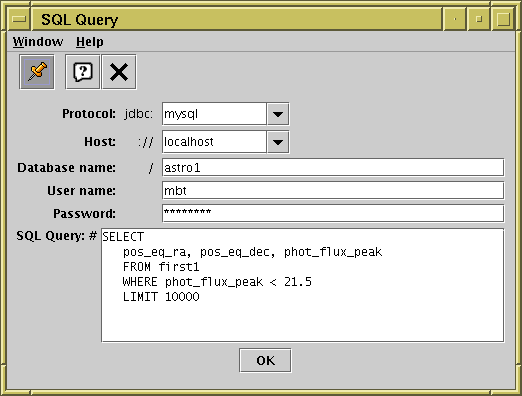
Task: Click the OK button
Action: pyautogui.click(x=265, y=360)
